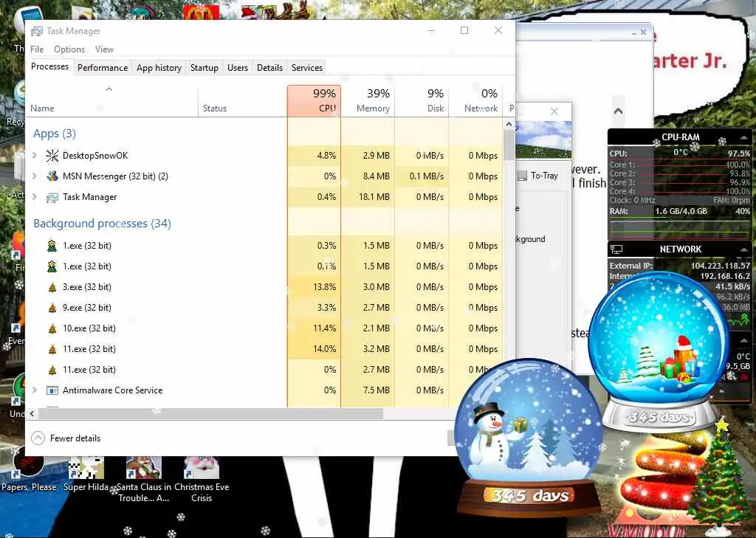
Task: Switch to the Services tab
Action: 307,68
